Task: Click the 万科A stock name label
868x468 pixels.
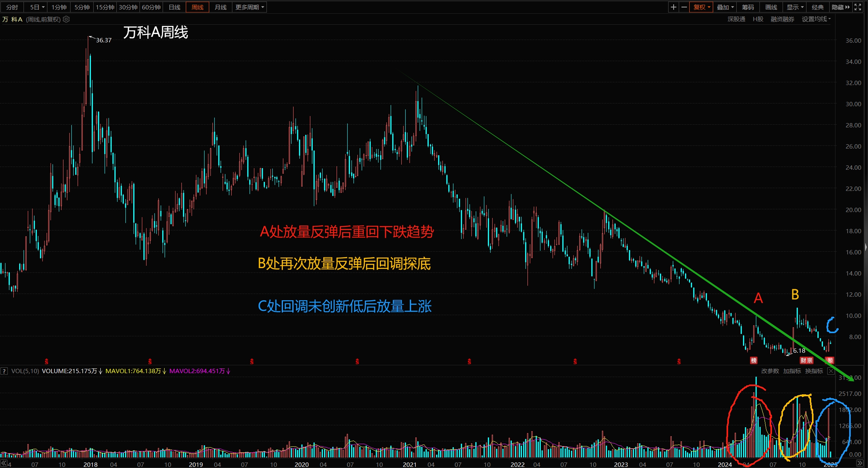Action: click(12, 19)
